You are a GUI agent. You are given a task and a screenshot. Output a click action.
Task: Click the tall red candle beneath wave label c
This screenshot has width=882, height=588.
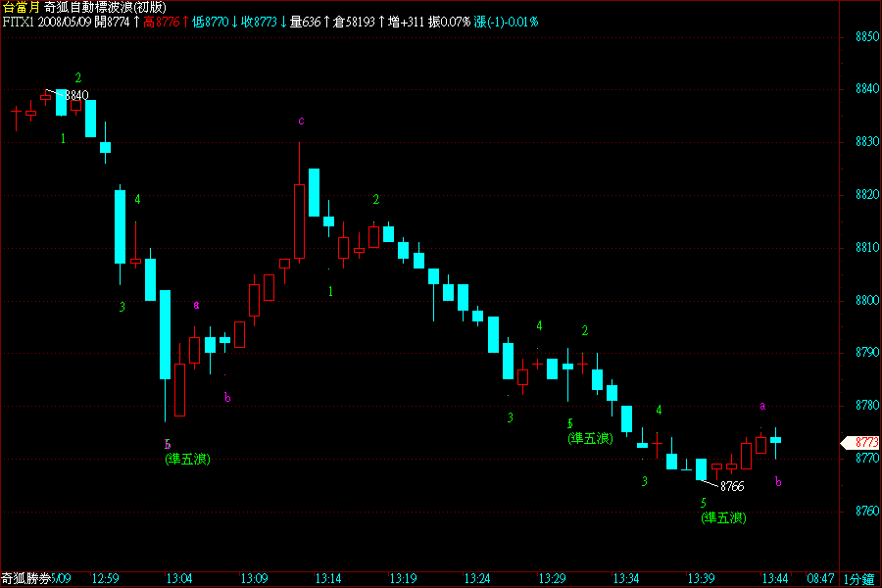pos(299,221)
